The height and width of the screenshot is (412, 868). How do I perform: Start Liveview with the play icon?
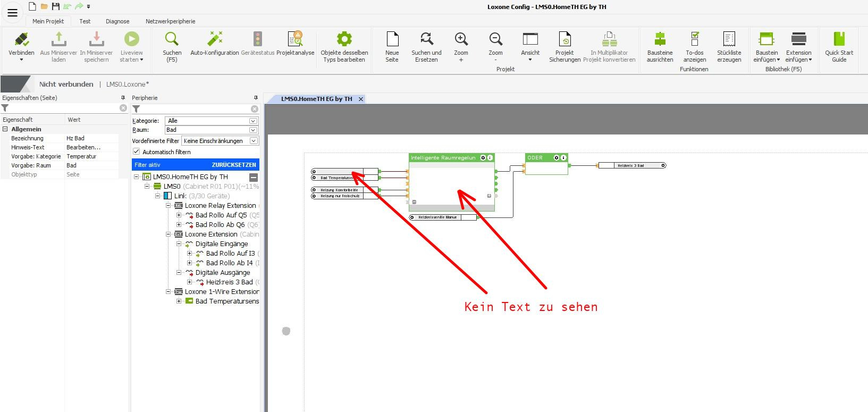[131, 39]
